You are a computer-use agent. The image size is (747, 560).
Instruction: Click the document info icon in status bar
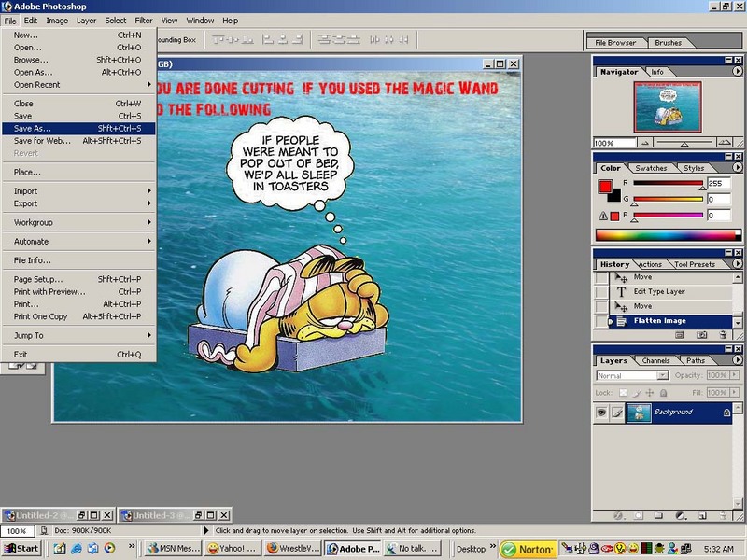(44, 530)
